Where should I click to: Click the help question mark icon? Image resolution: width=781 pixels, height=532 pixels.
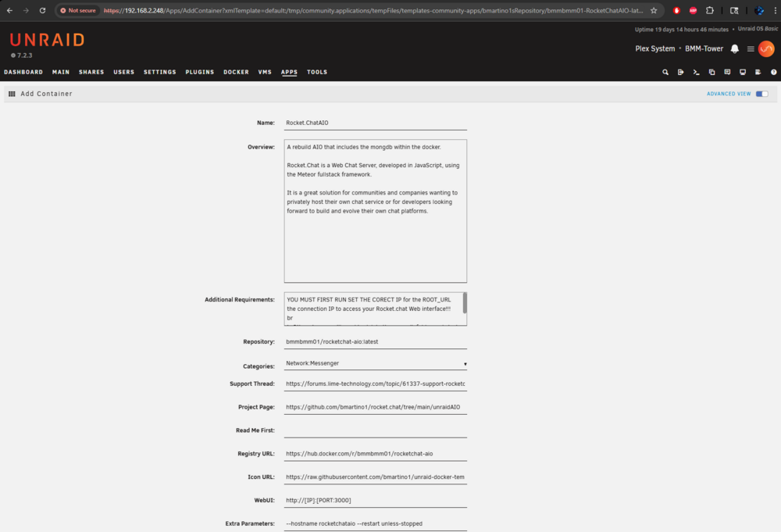773,72
